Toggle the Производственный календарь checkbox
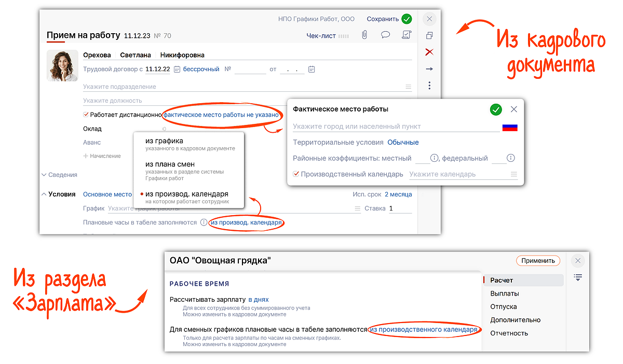This screenshot has height=364, width=623. [x=296, y=174]
